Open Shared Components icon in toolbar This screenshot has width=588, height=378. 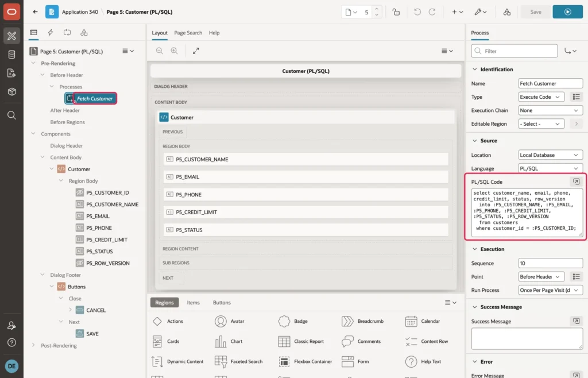point(506,12)
